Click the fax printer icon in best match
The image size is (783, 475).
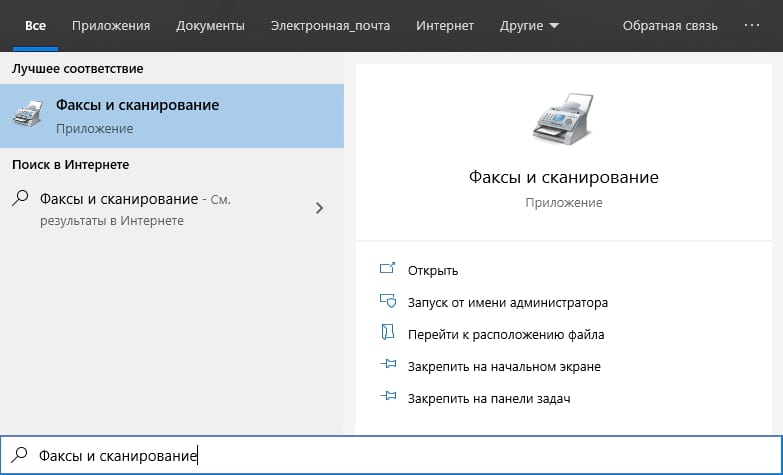point(28,116)
